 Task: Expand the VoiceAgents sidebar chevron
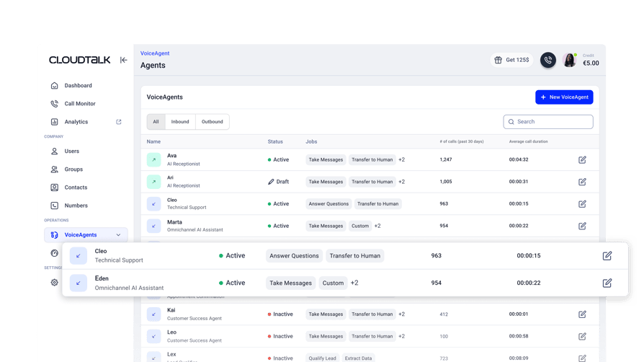(118, 235)
